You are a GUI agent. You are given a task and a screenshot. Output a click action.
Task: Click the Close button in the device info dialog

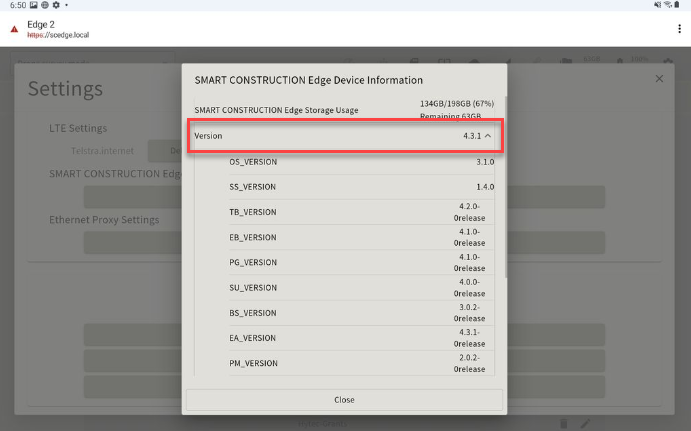click(344, 400)
